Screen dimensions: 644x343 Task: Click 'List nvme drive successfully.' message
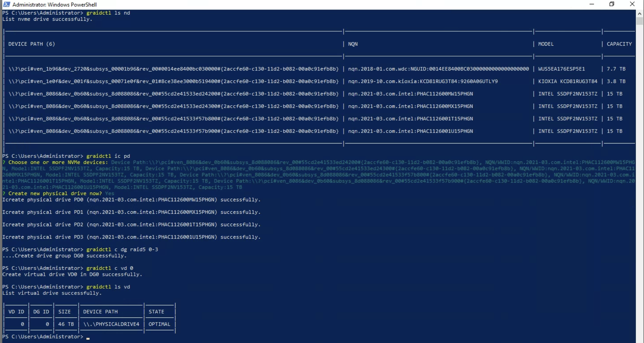click(47, 19)
